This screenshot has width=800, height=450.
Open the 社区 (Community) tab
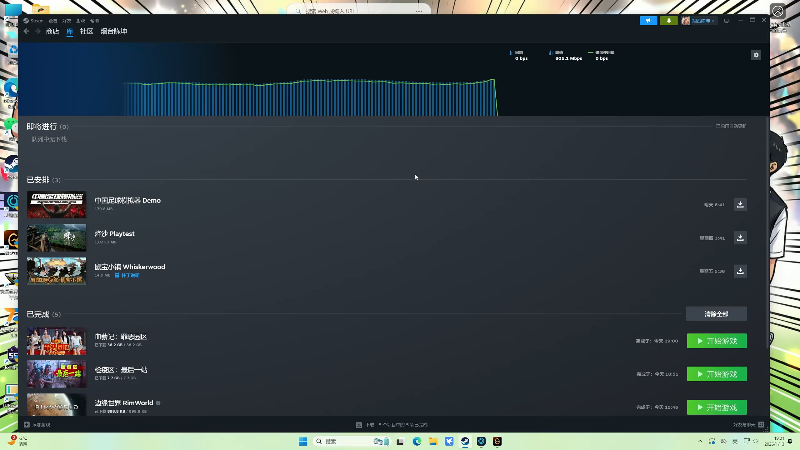pyautogui.click(x=87, y=31)
